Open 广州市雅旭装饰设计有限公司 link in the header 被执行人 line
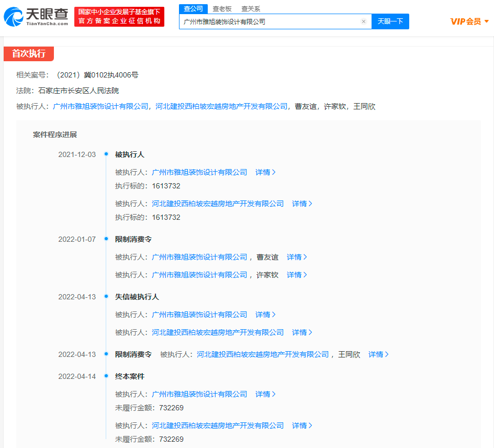The height and width of the screenshot is (448, 494). (x=100, y=106)
